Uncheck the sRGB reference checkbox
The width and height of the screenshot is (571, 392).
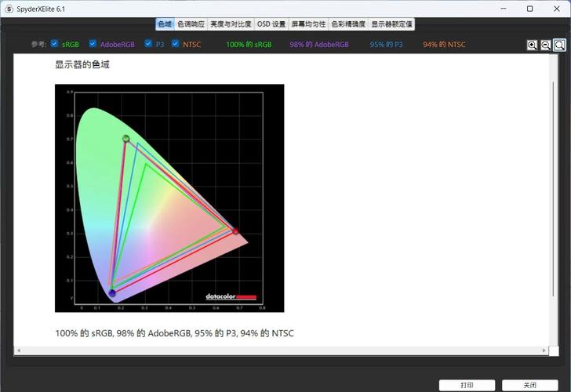[55, 44]
